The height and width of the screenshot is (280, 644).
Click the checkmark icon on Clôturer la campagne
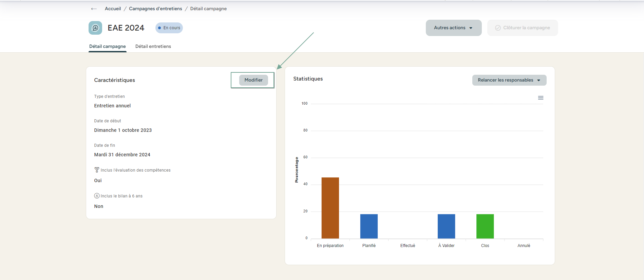coord(498,28)
